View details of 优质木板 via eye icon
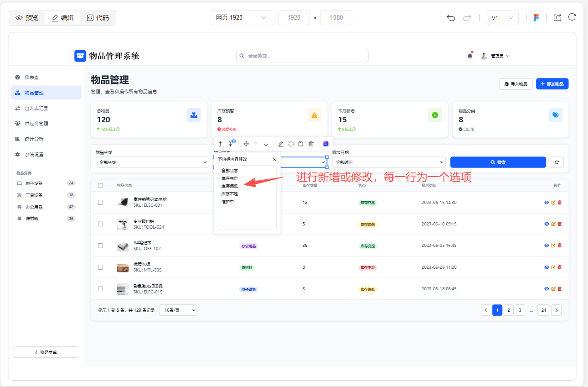588x387 pixels. (x=547, y=267)
